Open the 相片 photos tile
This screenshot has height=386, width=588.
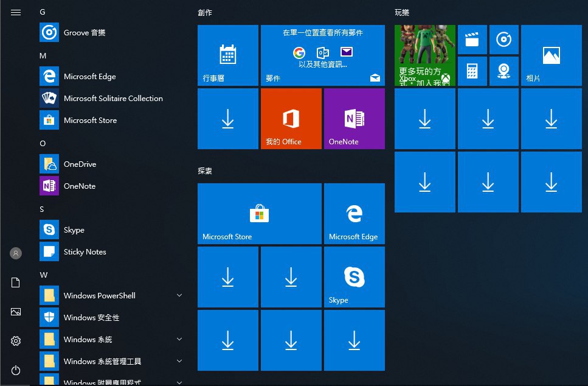552,55
